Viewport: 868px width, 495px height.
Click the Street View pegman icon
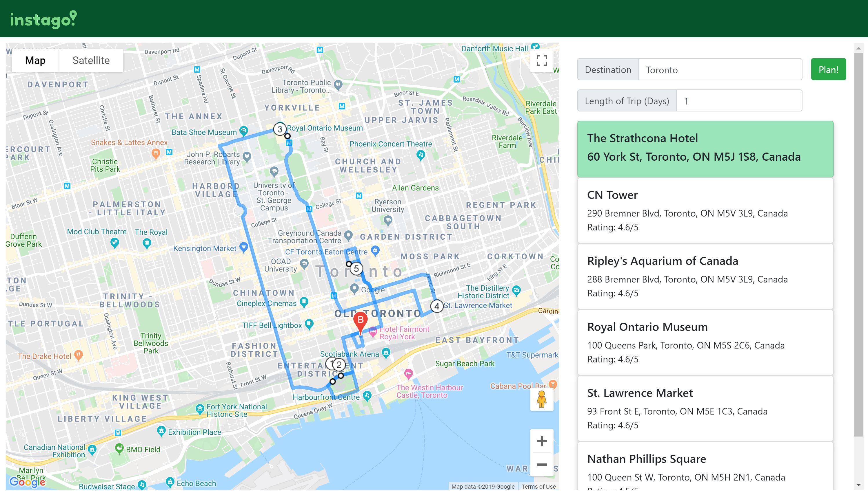point(541,399)
